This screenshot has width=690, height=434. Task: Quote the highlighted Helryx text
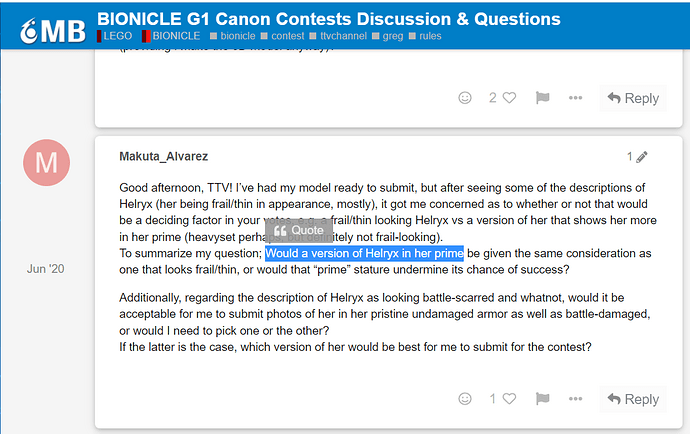[298, 231]
